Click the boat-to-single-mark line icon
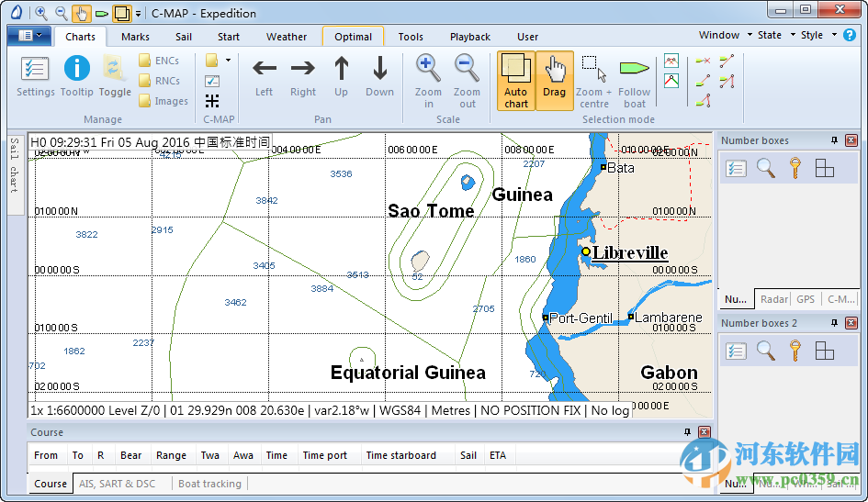 click(x=703, y=81)
